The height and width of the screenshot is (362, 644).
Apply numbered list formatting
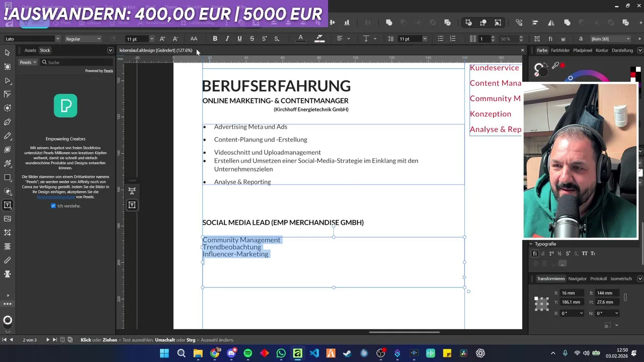click(453, 39)
